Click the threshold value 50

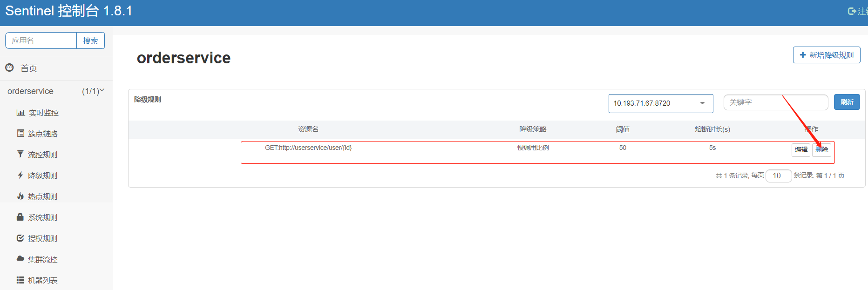pos(623,148)
